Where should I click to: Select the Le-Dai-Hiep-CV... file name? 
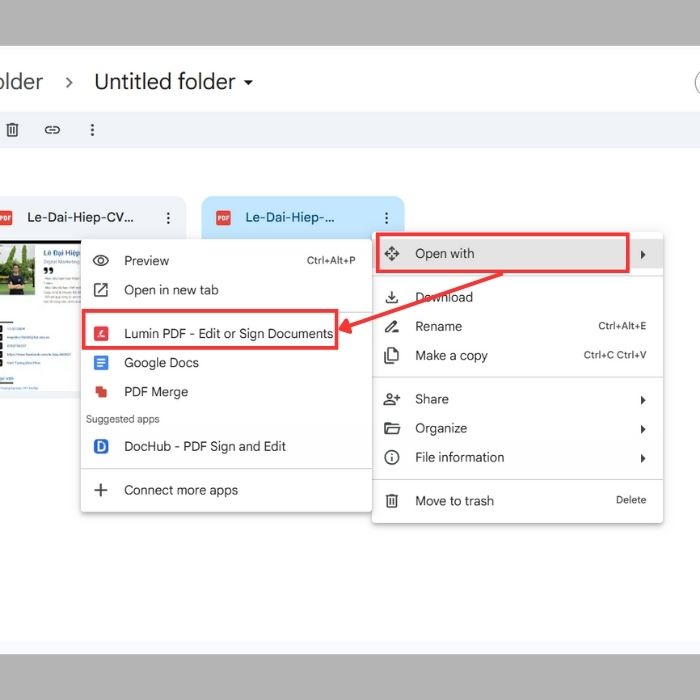pos(80,217)
